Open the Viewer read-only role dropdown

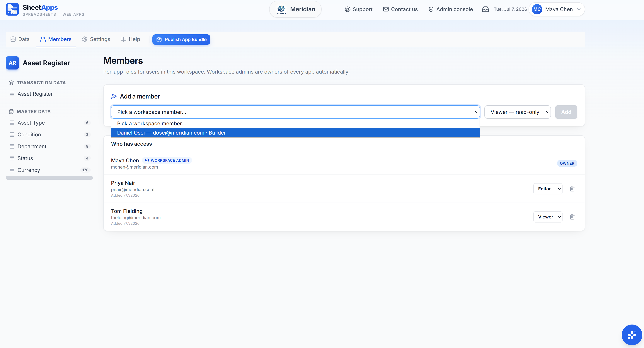[517, 112]
